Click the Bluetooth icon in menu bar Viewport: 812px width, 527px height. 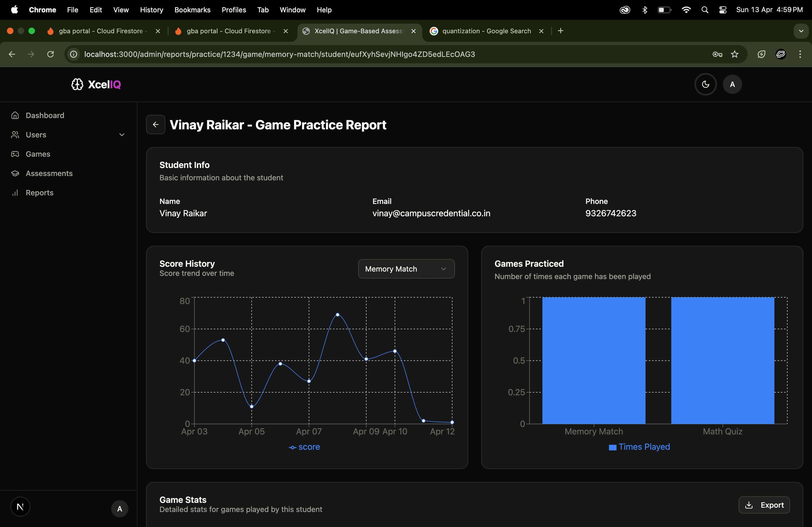tap(644, 10)
